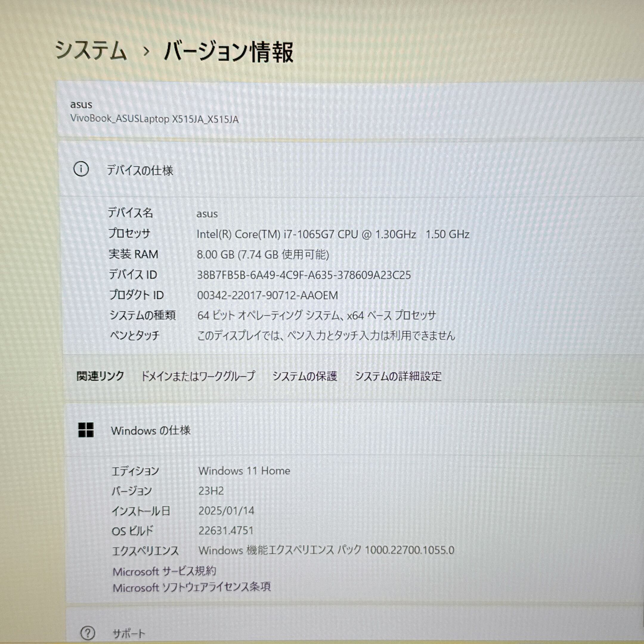
Task: Select VivoBook_ASUSLaptop X515JA_X515JA model text
Action: 154,119
